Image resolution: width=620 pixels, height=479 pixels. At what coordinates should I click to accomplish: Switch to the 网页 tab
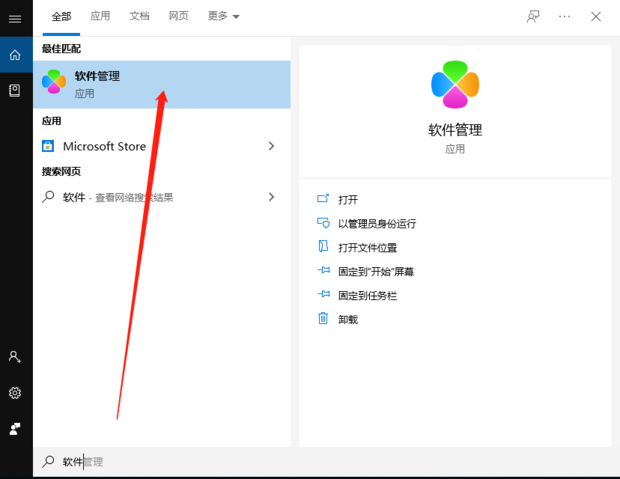pos(178,16)
